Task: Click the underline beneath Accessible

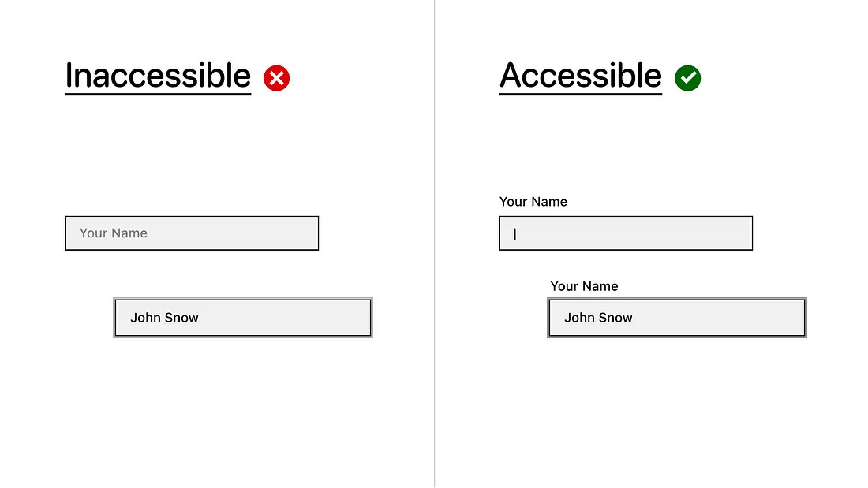Action: click(x=580, y=94)
